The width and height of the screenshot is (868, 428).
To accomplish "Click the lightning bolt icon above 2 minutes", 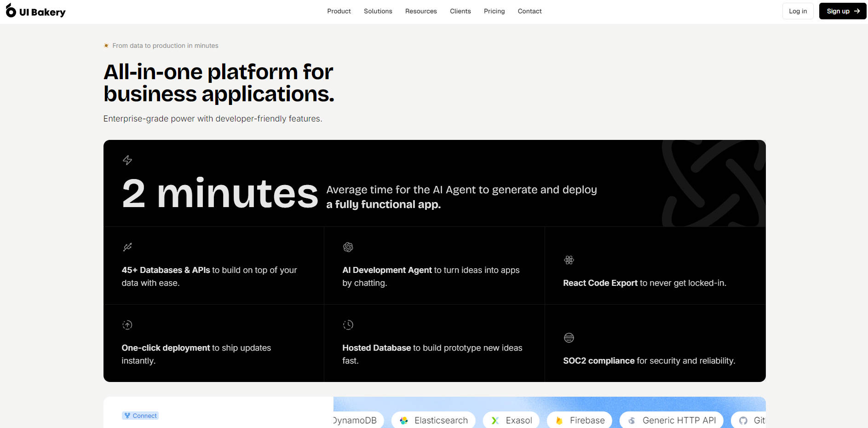I will pyautogui.click(x=127, y=160).
